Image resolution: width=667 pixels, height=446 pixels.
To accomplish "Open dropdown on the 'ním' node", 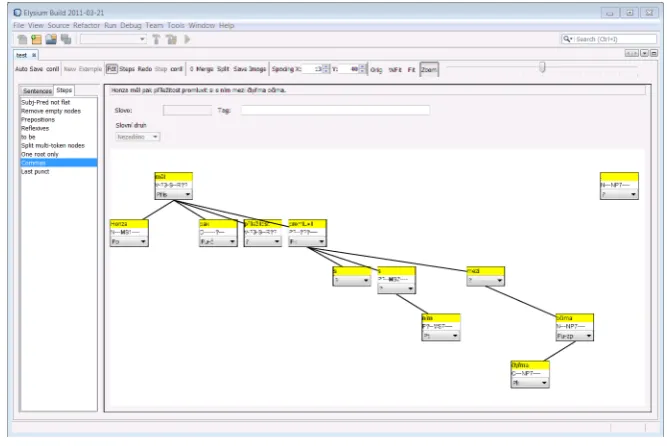I will 441,336.
